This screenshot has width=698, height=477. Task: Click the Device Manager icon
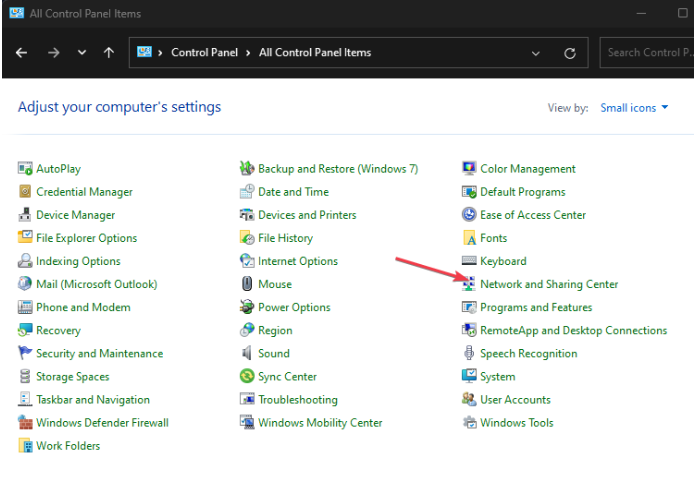(25, 215)
